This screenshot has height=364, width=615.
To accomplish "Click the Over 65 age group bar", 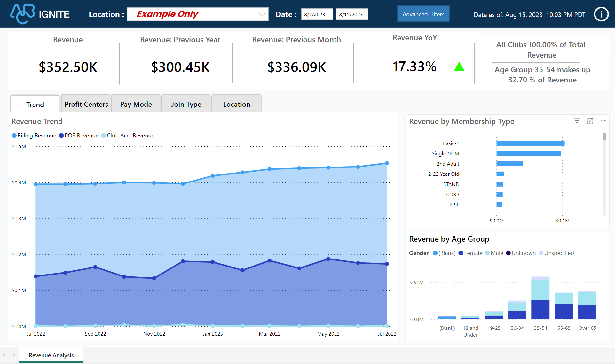I will pyautogui.click(x=587, y=305).
